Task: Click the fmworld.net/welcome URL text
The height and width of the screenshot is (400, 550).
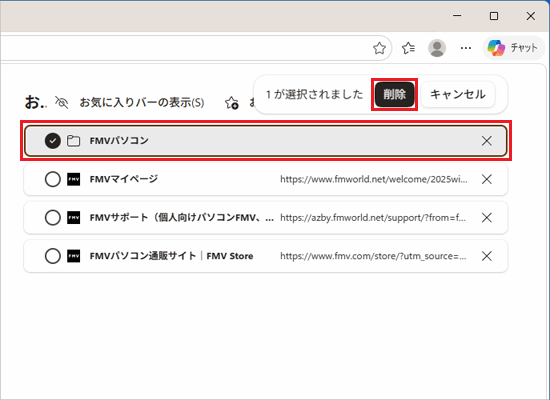Action: pos(374,179)
